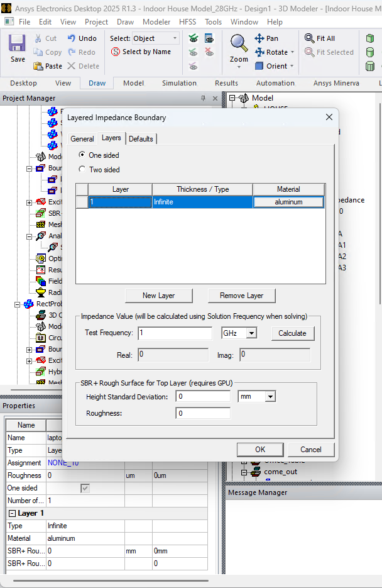Collapse the Model tree root
Screen dimensions: 382x588
[232, 98]
